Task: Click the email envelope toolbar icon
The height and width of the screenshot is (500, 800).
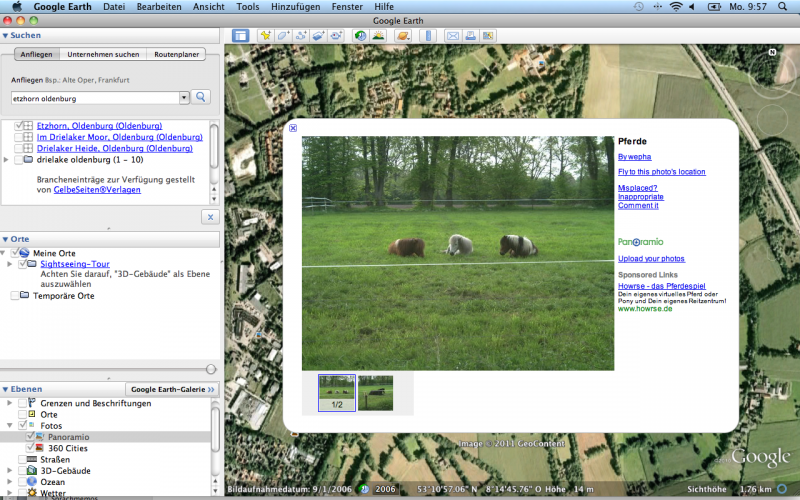Action: pos(452,36)
